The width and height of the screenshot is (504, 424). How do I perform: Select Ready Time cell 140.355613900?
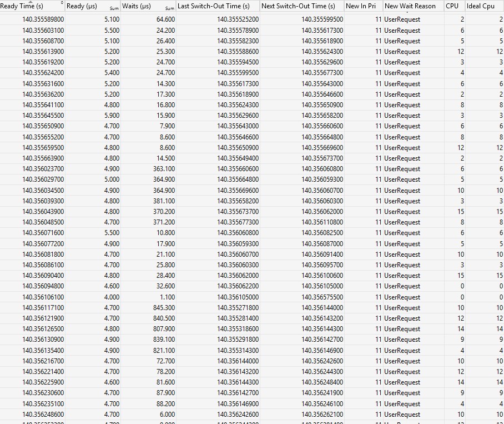click(43, 52)
